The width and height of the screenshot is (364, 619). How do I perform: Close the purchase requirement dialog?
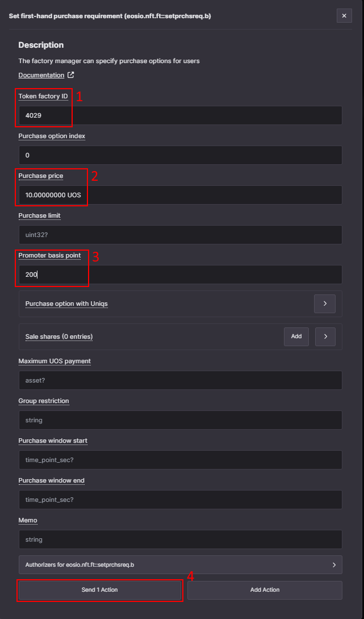344,16
